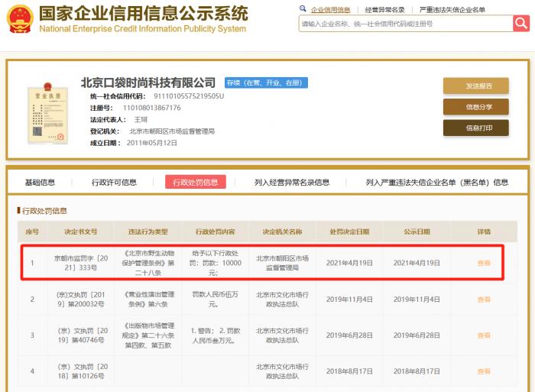Image resolution: width=535 pixels, height=392 pixels.
Task: Click the 信息打印 button
Action: tap(475, 128)
